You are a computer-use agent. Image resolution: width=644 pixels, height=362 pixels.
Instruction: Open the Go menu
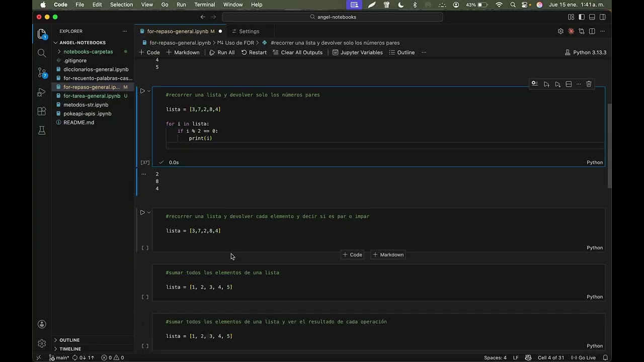165,5
